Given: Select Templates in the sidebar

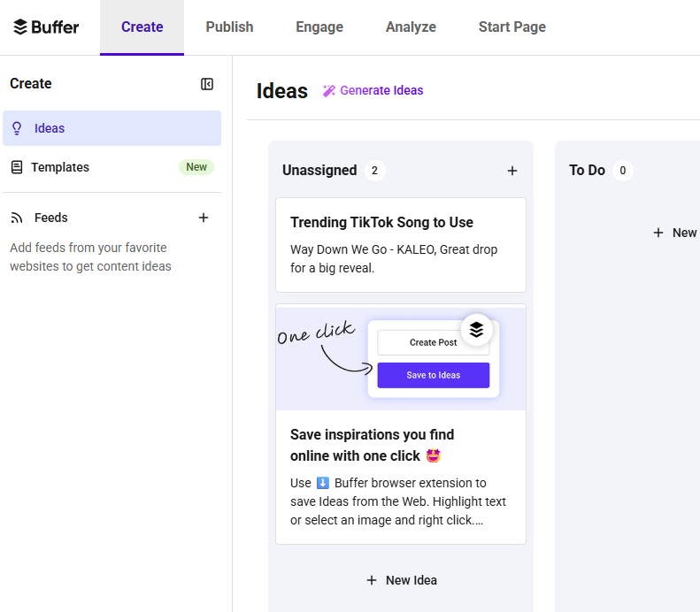Looking at the screenshot, I should pos(60,167).
